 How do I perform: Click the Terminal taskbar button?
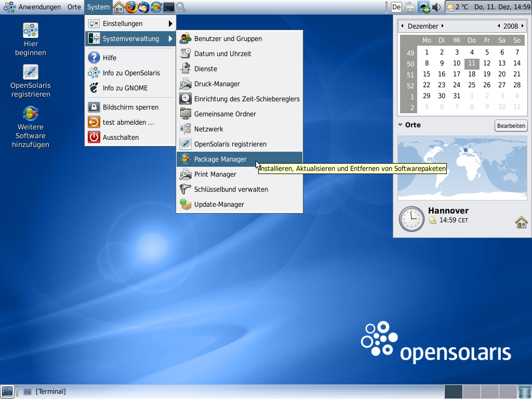point(45,392)
